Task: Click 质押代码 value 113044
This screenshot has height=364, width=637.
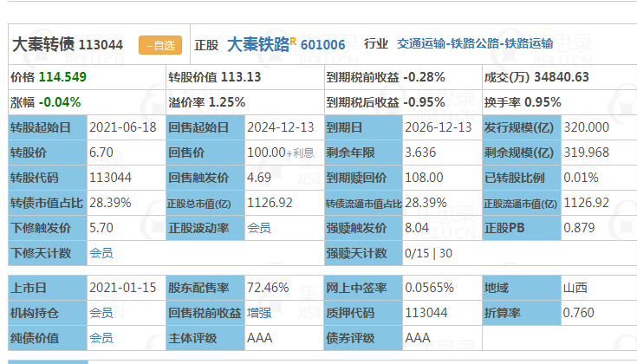Action: 426,313
